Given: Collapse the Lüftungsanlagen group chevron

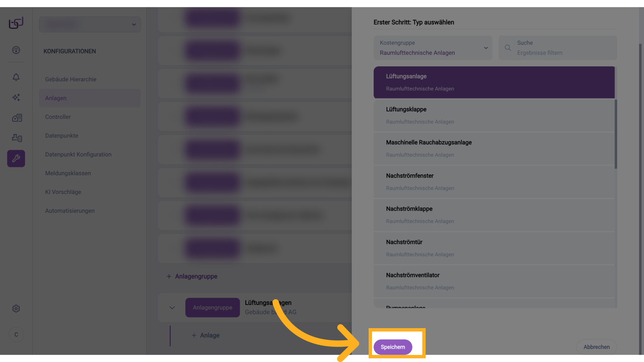Looking at the screenshot, I should 172,308.
